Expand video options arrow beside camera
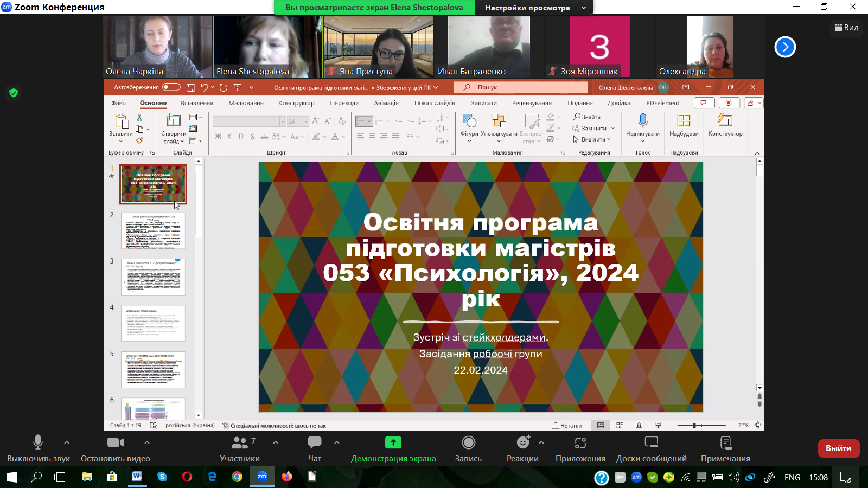Image resolution: width=868 pixels, height=488 pixels. [x=146, y=442]
